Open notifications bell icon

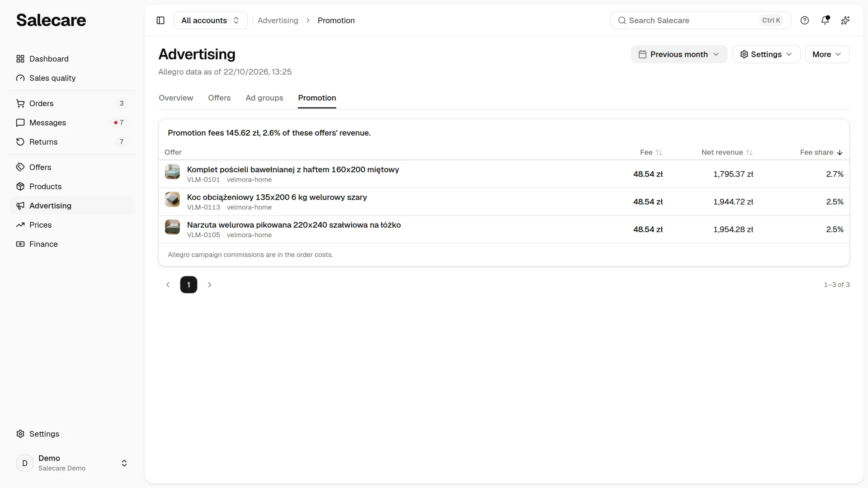click(825, 20)
